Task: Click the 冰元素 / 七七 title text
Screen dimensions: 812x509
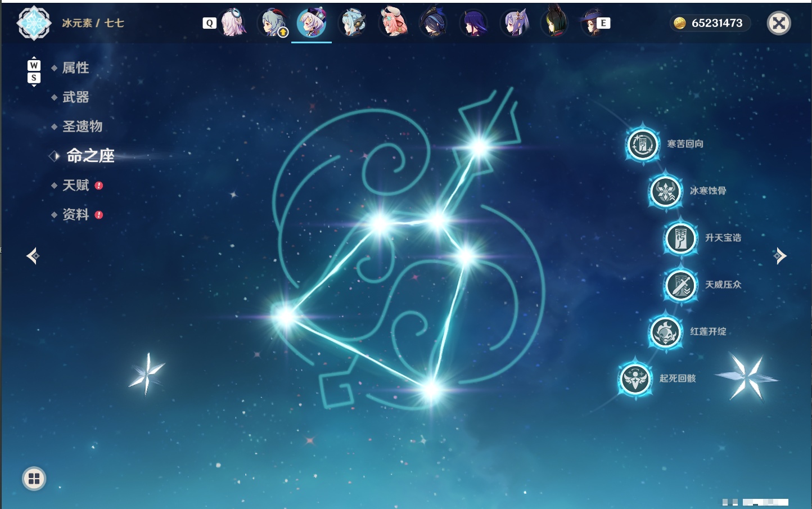Action: [x=93, y=23]
